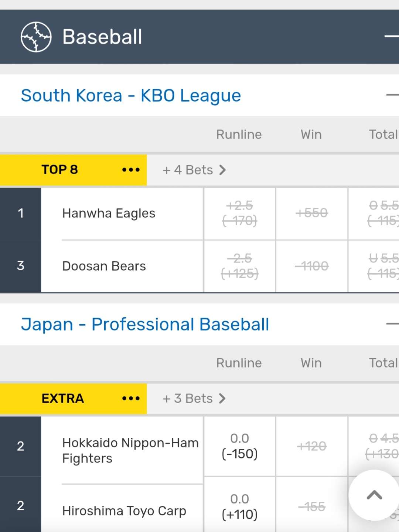Select Hanwha Eagles +550 win odds

(311, 213)
